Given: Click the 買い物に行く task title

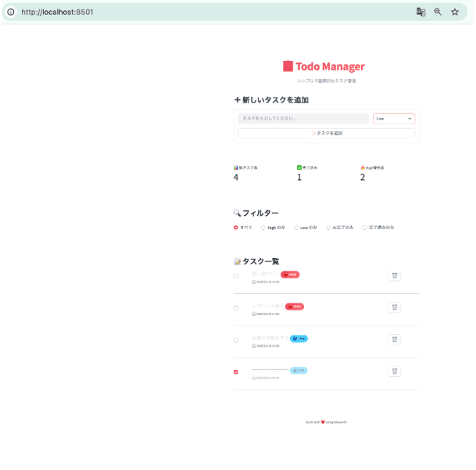Looking at the screenshot, I should point(265,274).
